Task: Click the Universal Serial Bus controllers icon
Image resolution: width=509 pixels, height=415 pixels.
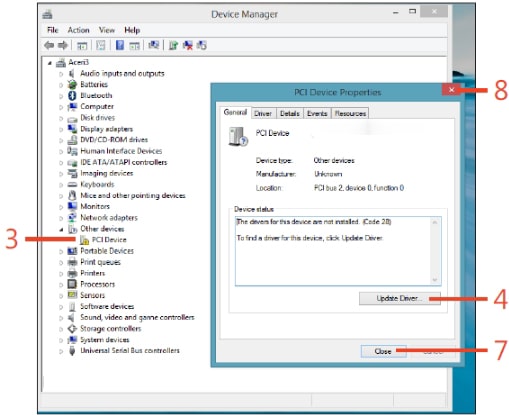Action: [x=72, y=351]
